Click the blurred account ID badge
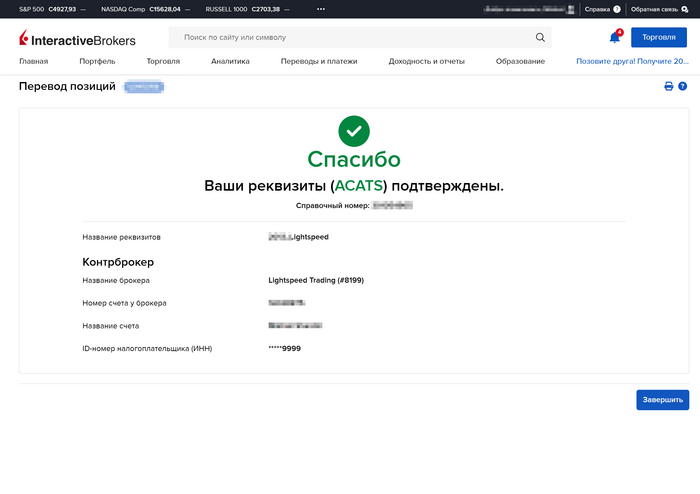Screen dimensions: 700x494 click(144, 87)
